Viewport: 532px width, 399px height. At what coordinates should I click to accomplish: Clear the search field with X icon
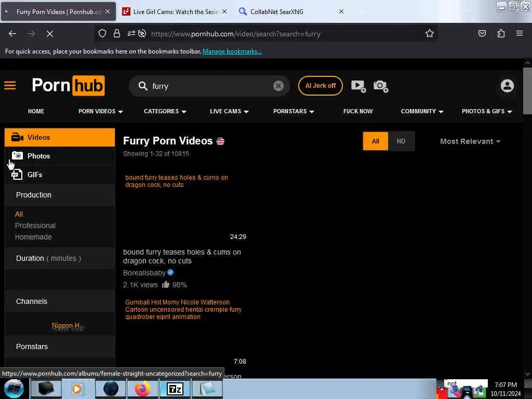278,86
